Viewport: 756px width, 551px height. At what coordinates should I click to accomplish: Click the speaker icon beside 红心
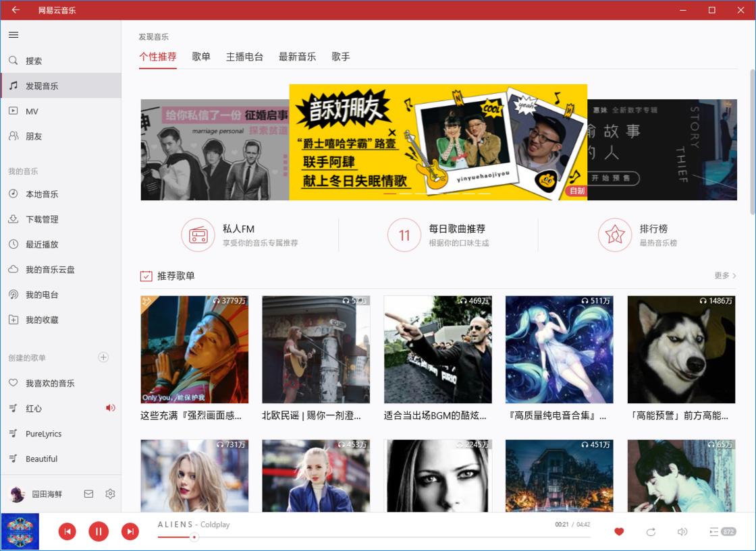(x=111, y=408)
